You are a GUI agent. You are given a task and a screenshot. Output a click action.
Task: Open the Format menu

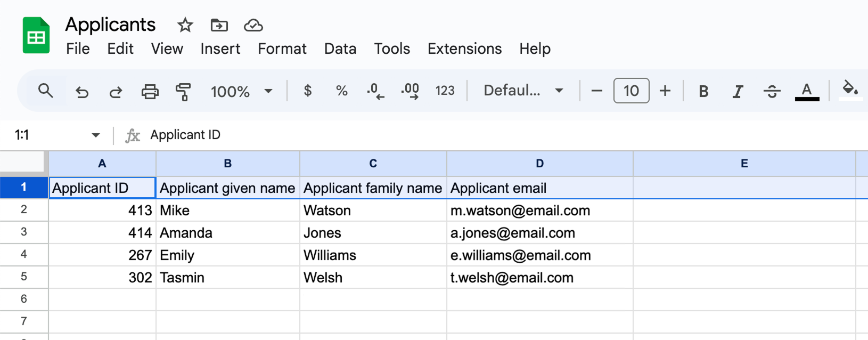282,48
